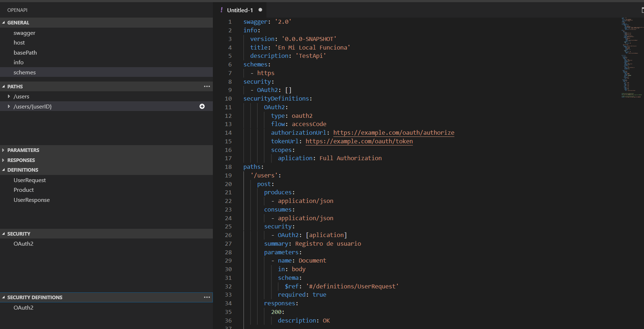Open the oauth/token URL link

[359, 141]
